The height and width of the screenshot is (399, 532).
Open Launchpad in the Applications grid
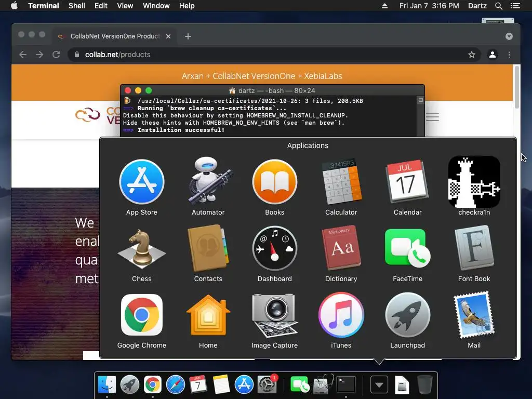pos(407,315)
